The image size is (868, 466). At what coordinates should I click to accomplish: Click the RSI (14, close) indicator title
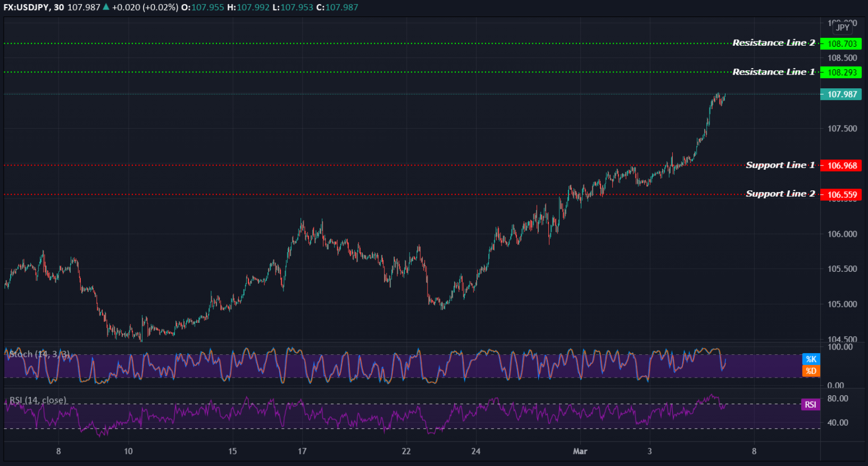coord(38,400)
